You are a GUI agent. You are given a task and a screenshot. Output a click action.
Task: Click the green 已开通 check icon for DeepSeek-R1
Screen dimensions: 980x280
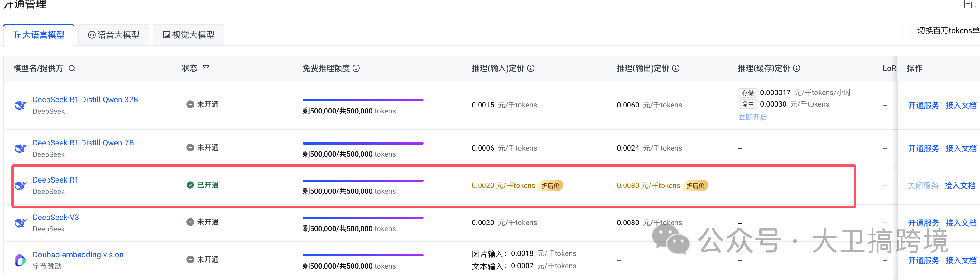coord(190,185)
